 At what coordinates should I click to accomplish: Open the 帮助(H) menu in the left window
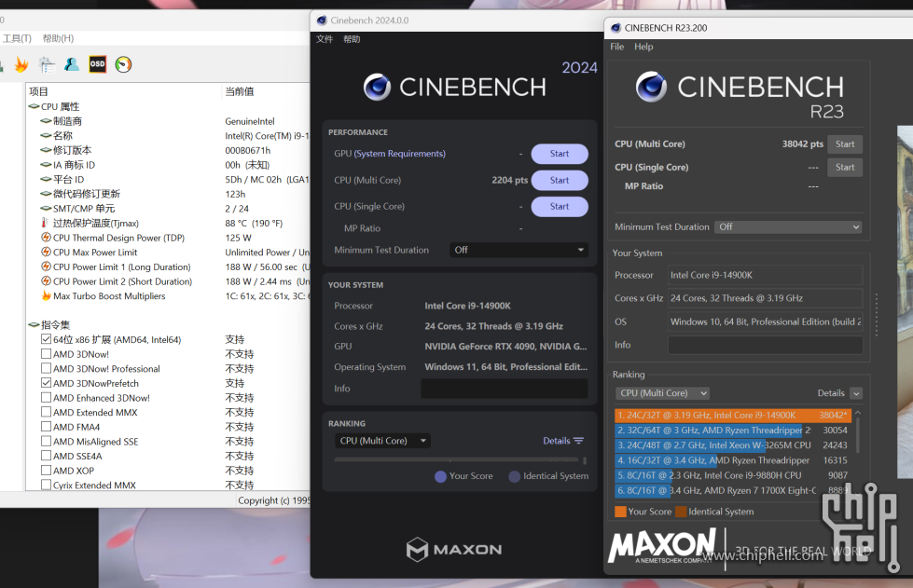(x=58, y=38)
